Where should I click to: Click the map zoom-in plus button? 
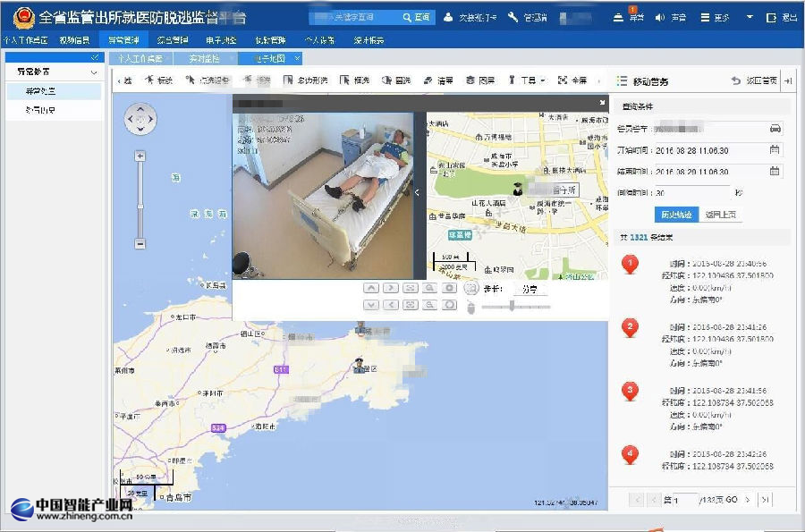click(x=140, y=156)
